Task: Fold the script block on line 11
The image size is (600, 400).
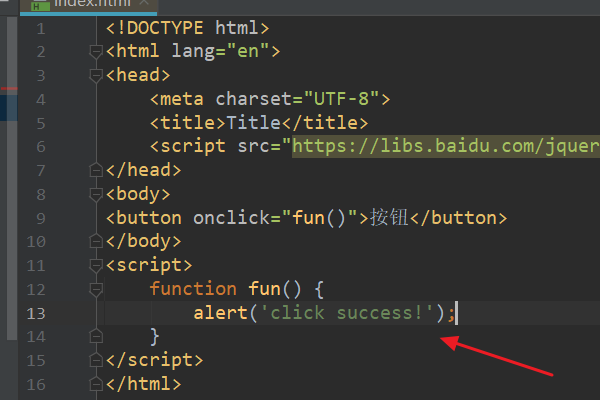Action: click(x=97, y=265)
